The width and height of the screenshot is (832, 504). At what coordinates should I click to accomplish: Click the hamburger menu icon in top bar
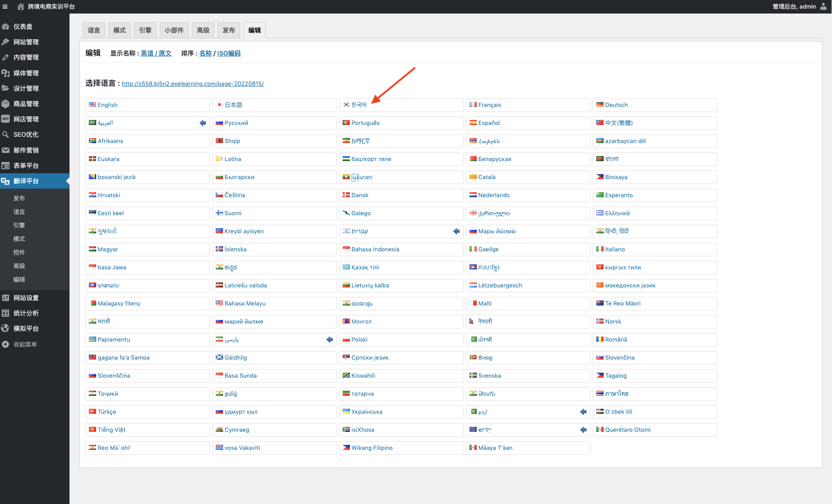click(x=5, y=7)
